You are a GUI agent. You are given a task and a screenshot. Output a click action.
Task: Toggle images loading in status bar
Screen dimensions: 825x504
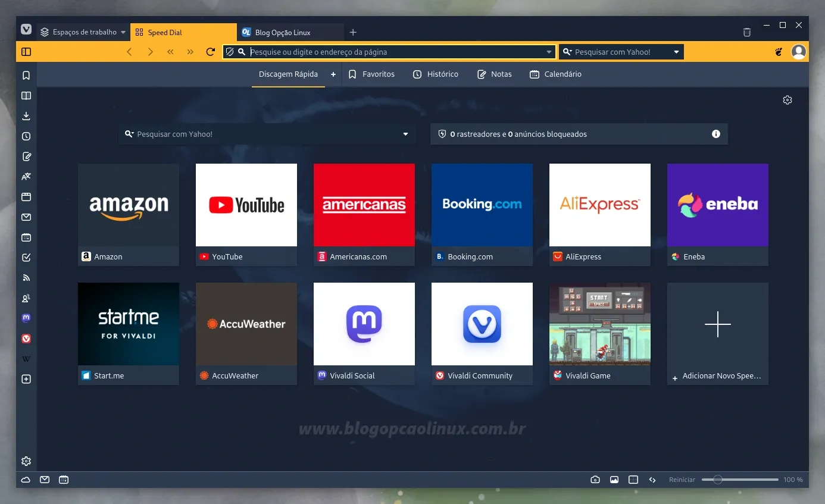click(x=614, y=480)
